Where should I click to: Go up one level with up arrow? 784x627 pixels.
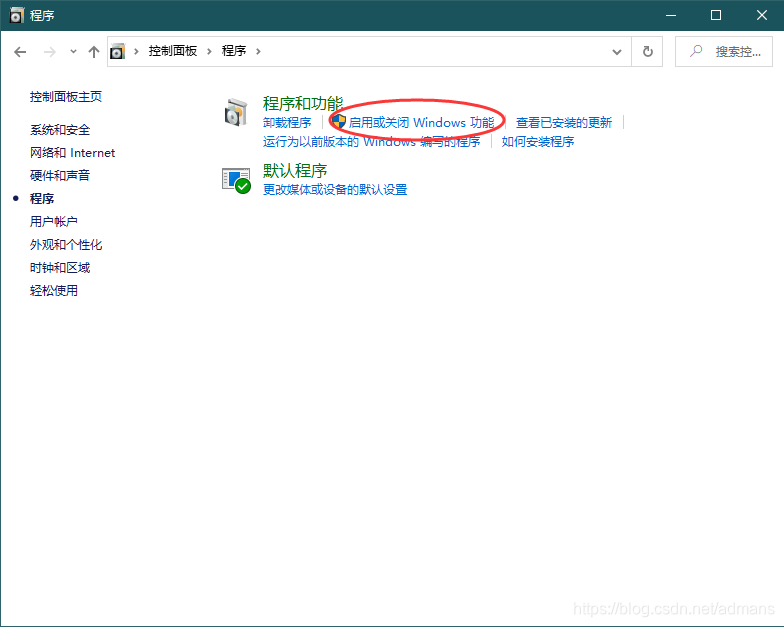click(94, 52)
